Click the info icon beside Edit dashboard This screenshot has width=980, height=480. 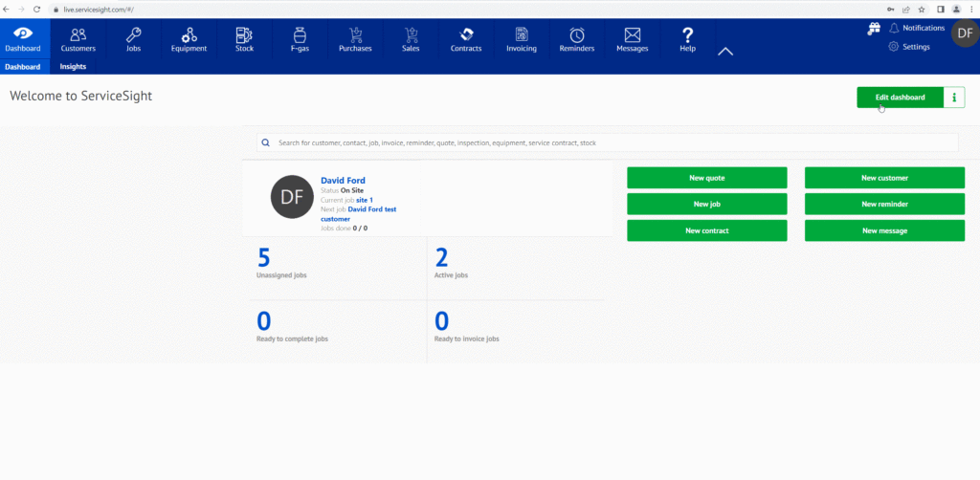pos(954,98)
